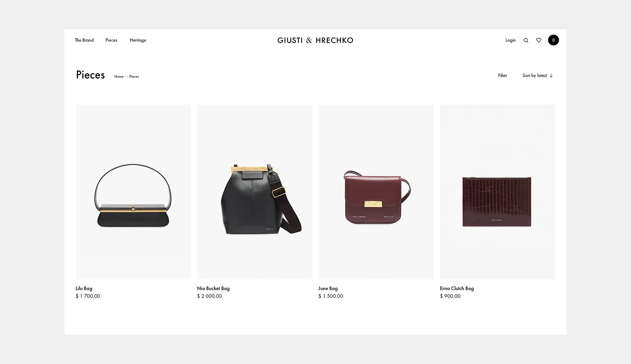Open the Lilu Bag product image
This screenshot has width=631, height=364.
coord(133,192)
